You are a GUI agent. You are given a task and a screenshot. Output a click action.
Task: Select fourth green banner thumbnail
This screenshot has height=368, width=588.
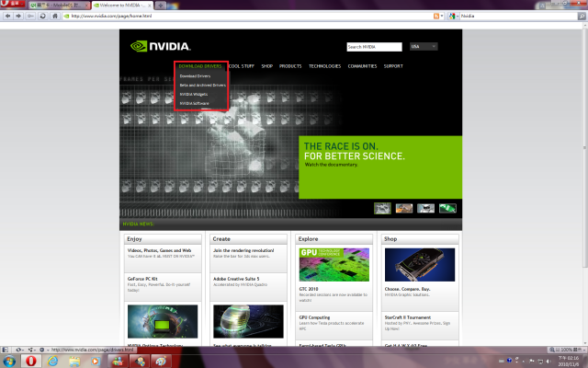click(447, 208)
